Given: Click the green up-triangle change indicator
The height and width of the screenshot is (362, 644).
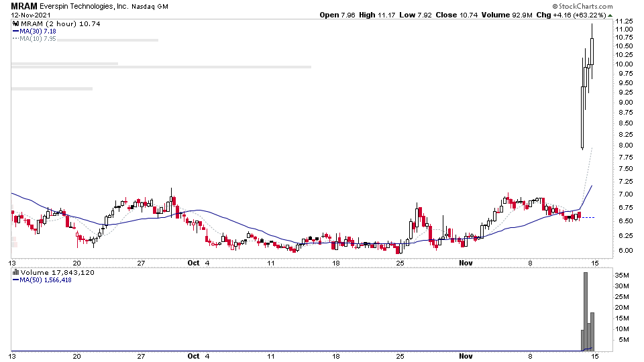Looking at the screenshot, I should coord(610,15).
